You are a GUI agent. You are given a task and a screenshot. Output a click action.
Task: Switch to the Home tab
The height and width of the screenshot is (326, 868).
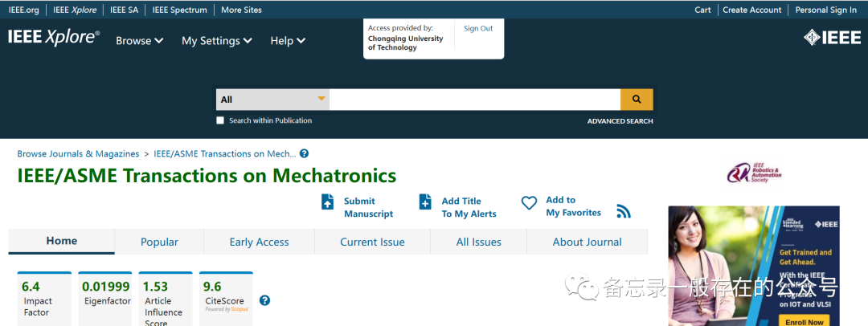(x=61, y=242)
